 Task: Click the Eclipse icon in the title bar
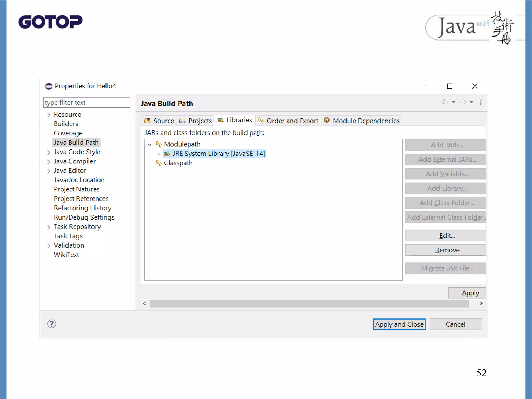[49, 86]
